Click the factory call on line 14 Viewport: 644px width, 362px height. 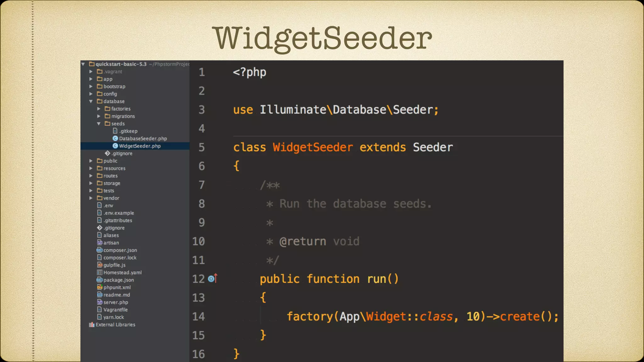click(x=423, y=316)
